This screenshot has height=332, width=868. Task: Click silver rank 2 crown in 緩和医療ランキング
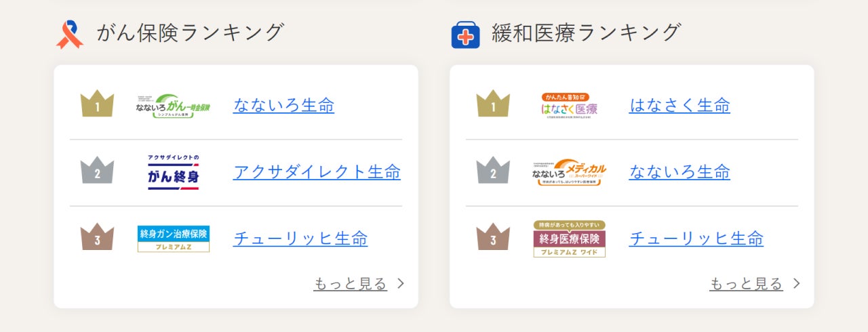click(x=493, y=171)
